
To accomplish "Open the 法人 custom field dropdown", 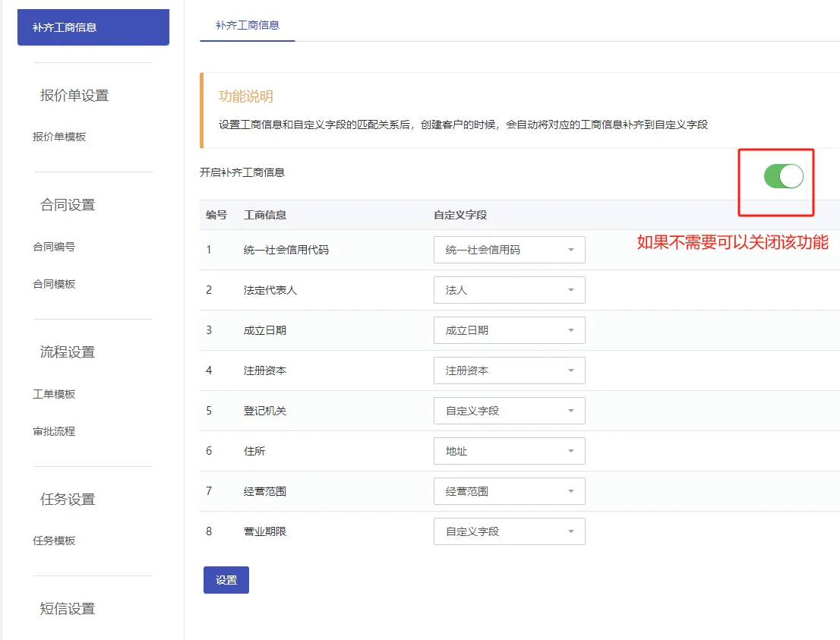I will 509,290.
